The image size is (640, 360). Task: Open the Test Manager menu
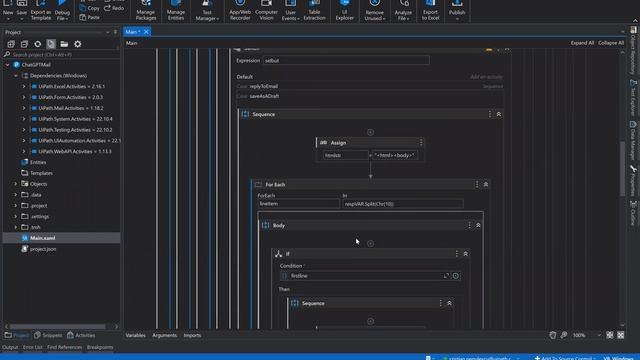pos(207,11)
